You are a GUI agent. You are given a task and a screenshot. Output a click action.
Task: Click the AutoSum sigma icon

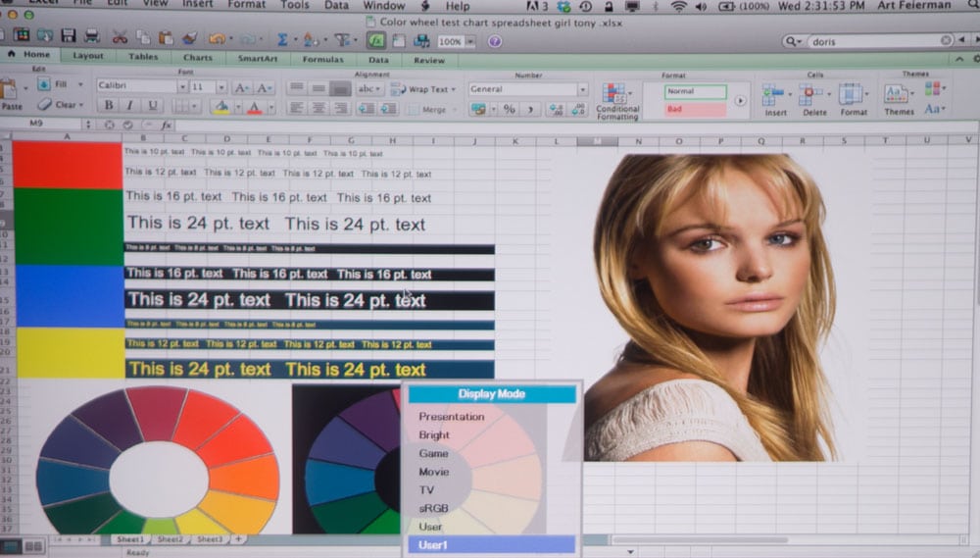click(282, 40)
